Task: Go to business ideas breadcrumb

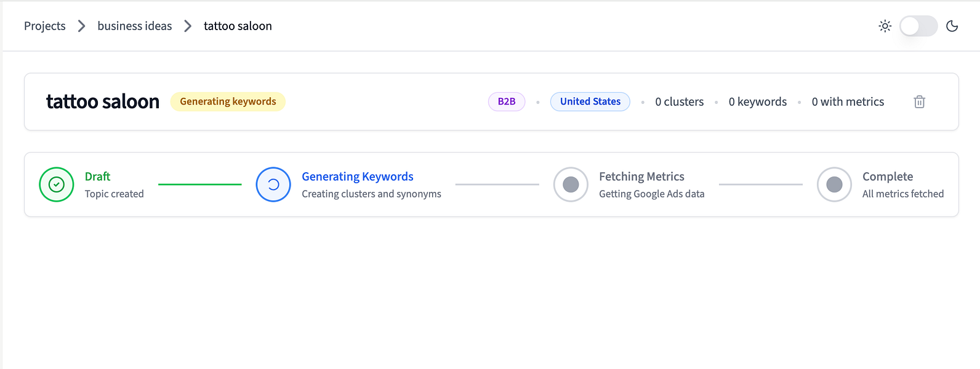Action: tap(135, 26)
